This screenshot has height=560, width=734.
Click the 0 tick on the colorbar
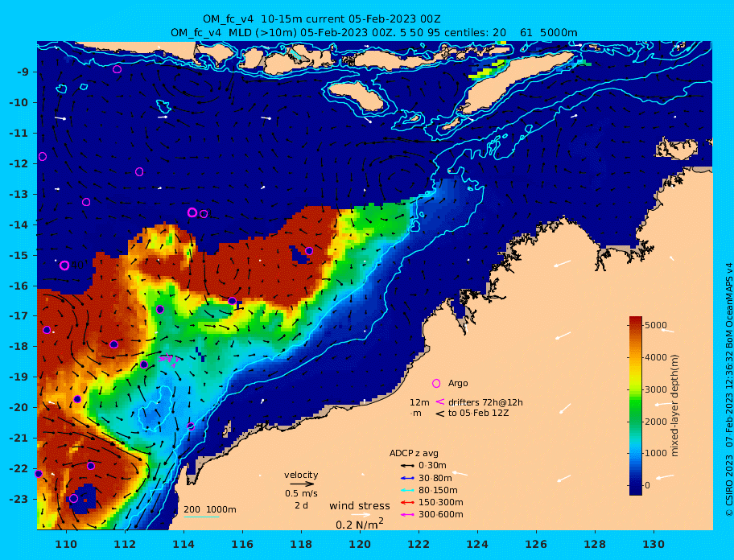[x=647, y=485]
